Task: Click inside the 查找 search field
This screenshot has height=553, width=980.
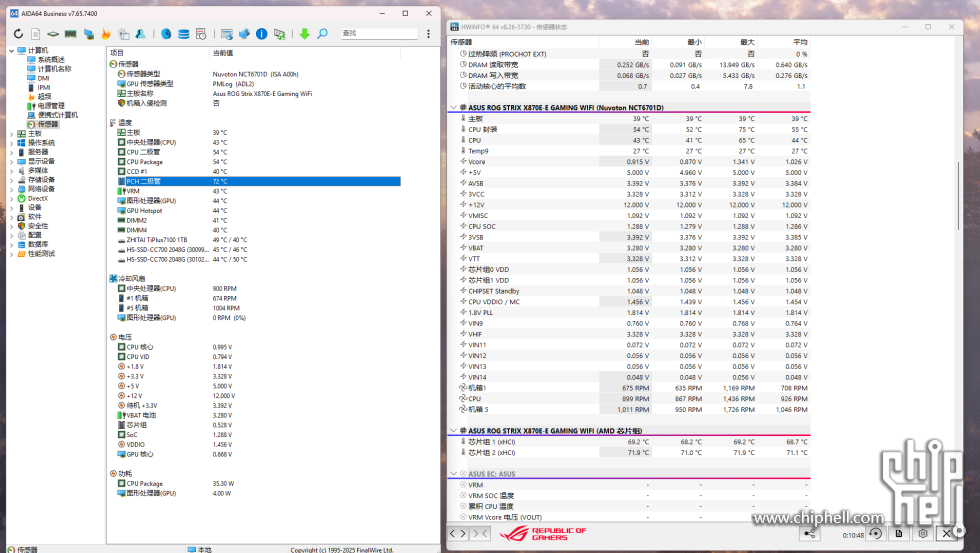Action: point(379,33)
